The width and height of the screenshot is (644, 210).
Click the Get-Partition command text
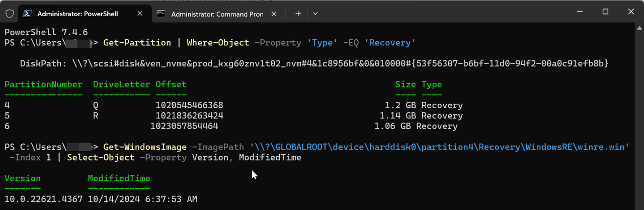[137, 43]
